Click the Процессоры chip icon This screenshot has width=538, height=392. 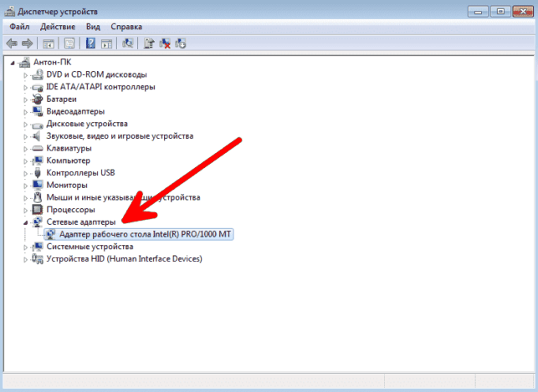pos(38,210)
